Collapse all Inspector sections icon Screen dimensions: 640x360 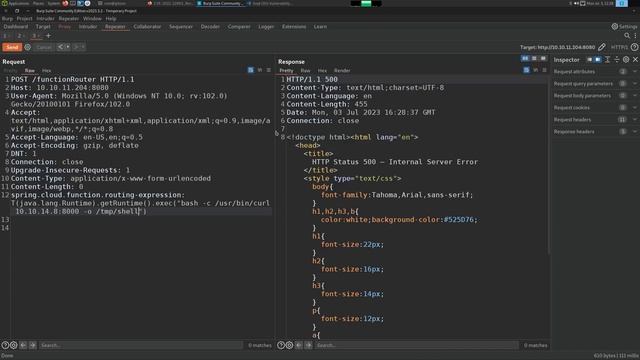pos(617,60)
